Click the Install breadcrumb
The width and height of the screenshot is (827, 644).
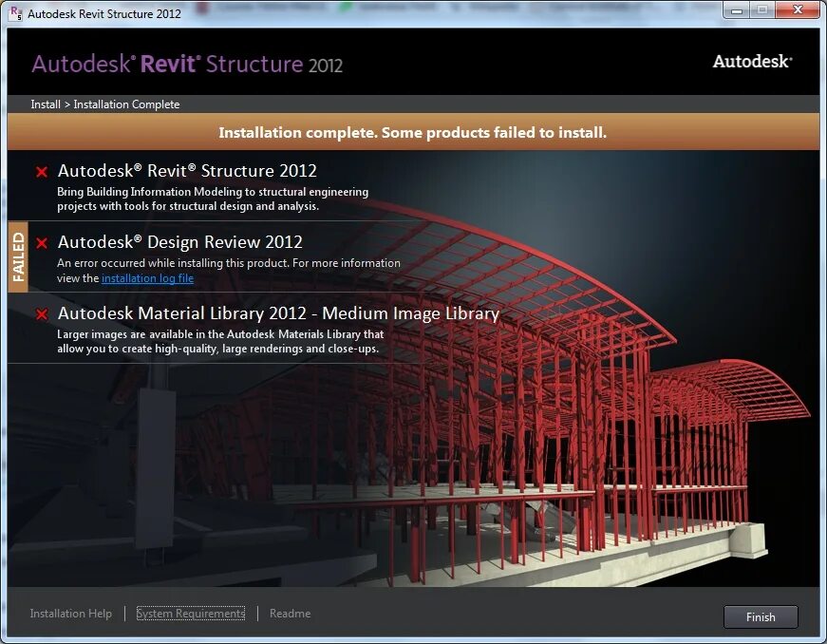pyautogui.click(x=46, y=104)
